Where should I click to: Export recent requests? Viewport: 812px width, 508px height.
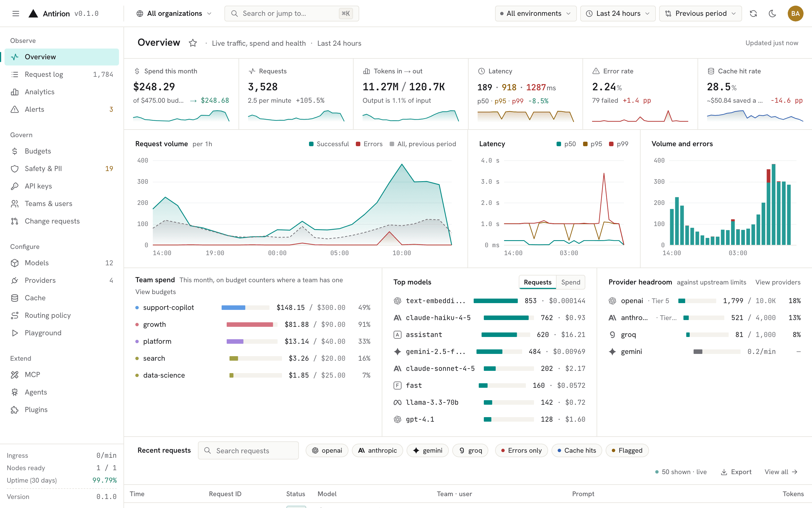click(736, 472)
